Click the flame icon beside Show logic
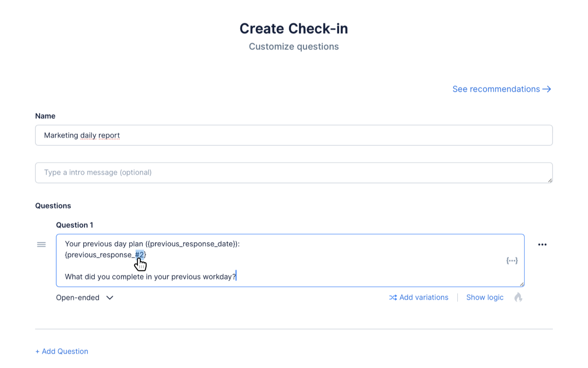The width and height of the screenshot is (588, 368). click(518, 297)
